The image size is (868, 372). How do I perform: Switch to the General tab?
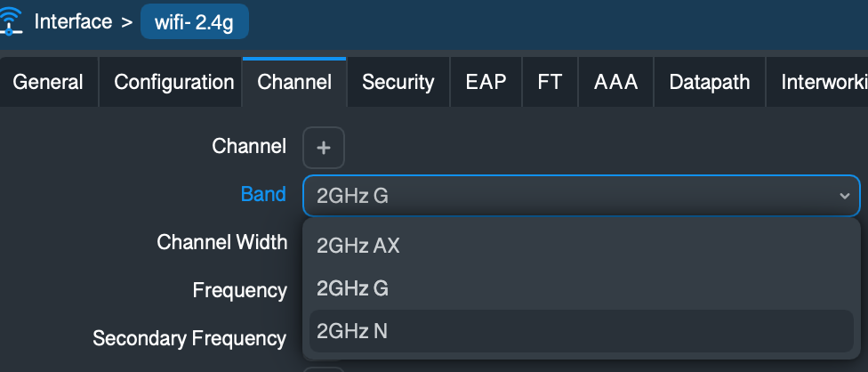48,83
